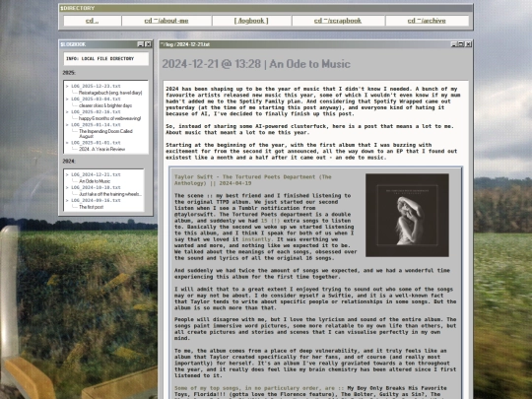Open LOG_2025-02-16.txt in the logbook
532x399 pixels.
96,111
